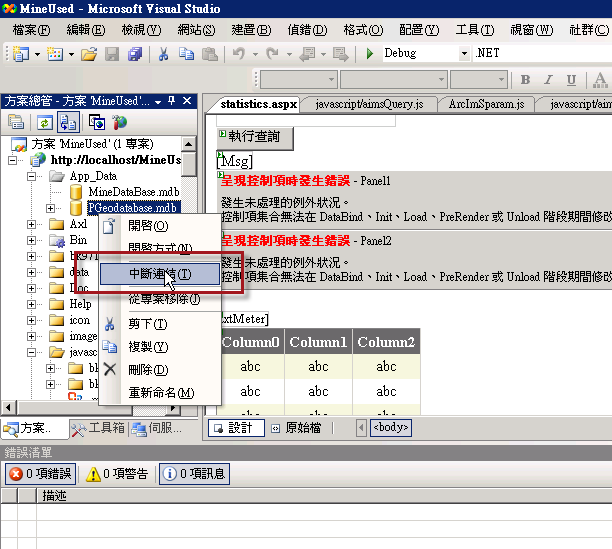
Task: Open the first formatting combo box
Action: tap(299, 80)
